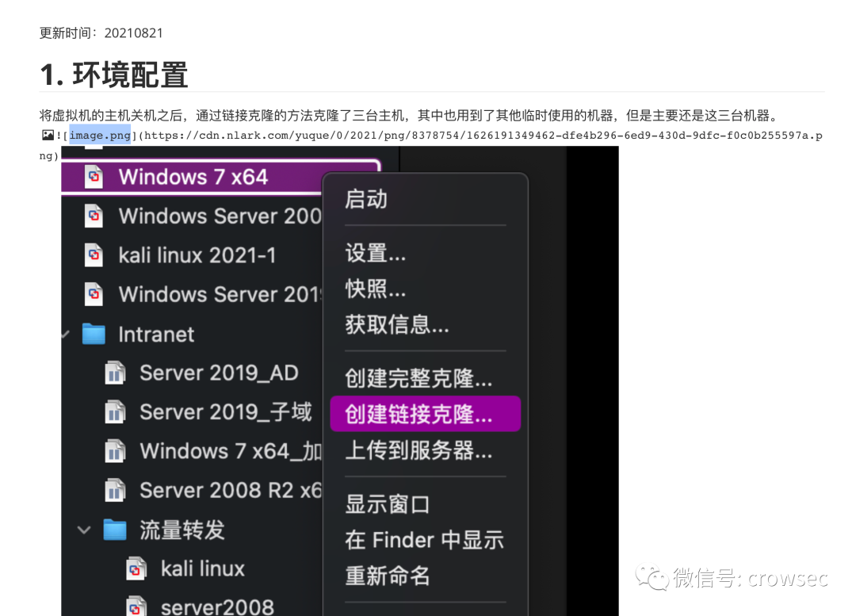The image size is (856, 616).
Task: Select the Windows 7 x64 row
Action: coord(193,177)
